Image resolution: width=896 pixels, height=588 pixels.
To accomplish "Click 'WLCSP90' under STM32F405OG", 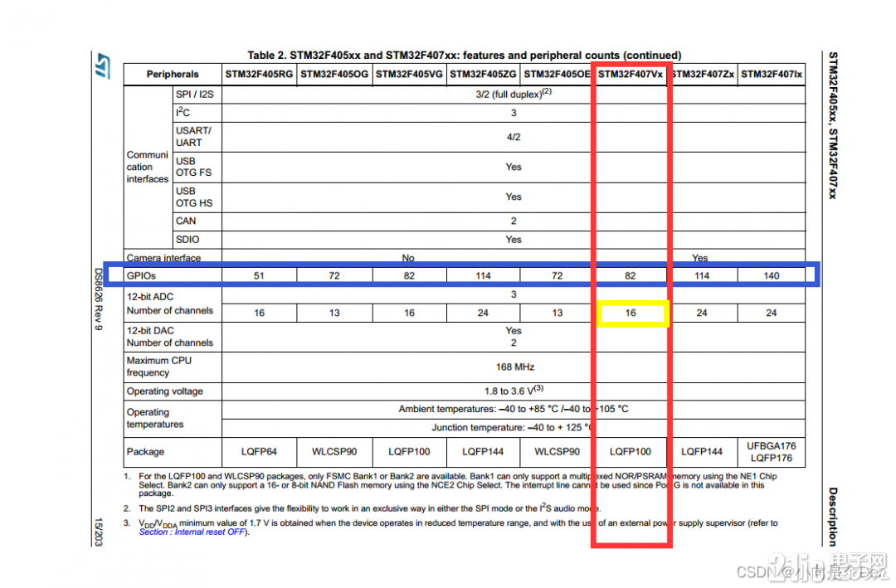I will [x=334, y=452].
